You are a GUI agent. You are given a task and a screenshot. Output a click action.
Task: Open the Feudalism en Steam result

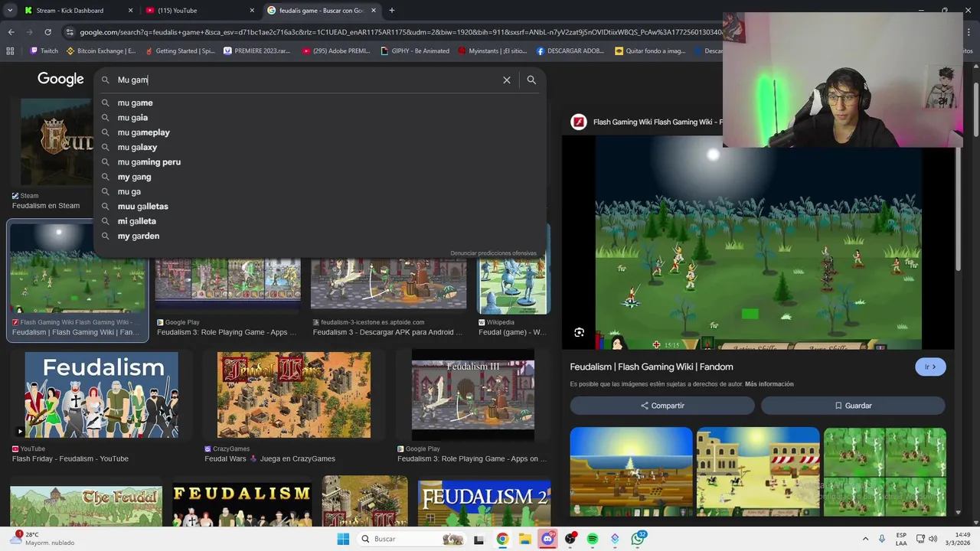(46, 205)
